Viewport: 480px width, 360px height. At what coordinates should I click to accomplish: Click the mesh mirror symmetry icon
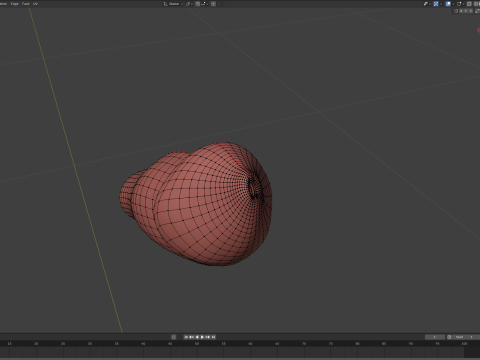point(456,11)
